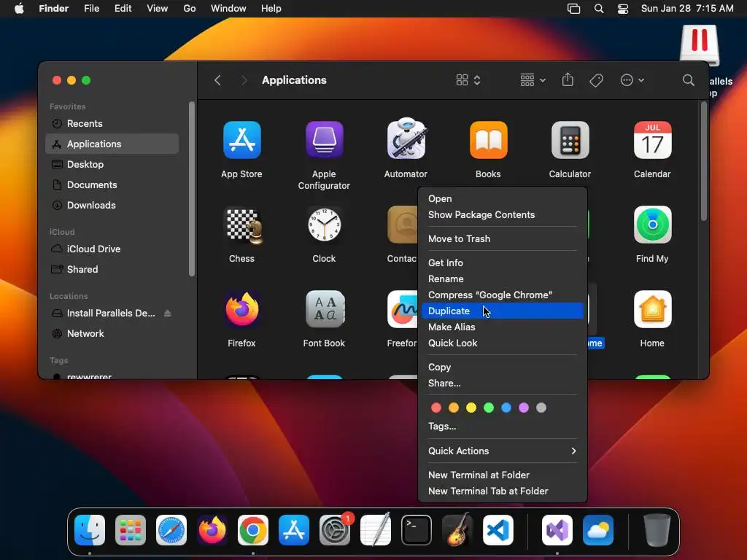Open Desktop in the sidebar
747x560 pixels.
coord(112,164)
